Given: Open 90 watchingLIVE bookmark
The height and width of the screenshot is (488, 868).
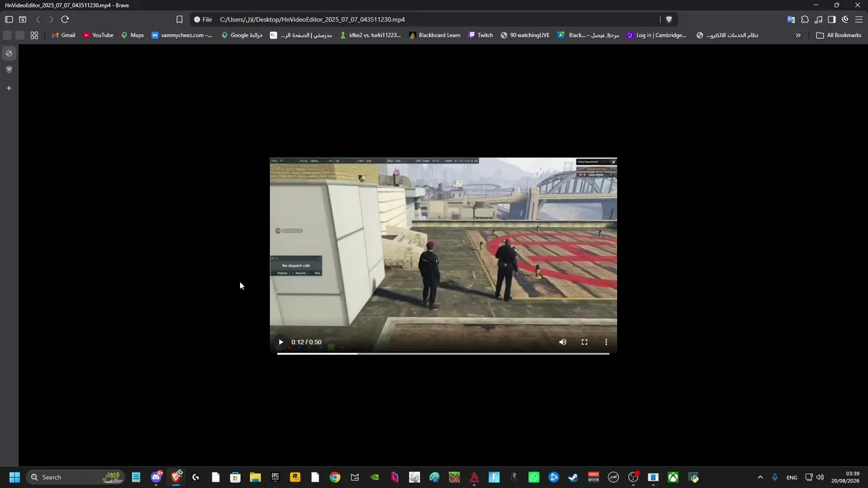Looking at the screenshot, I should click(525, 35).
